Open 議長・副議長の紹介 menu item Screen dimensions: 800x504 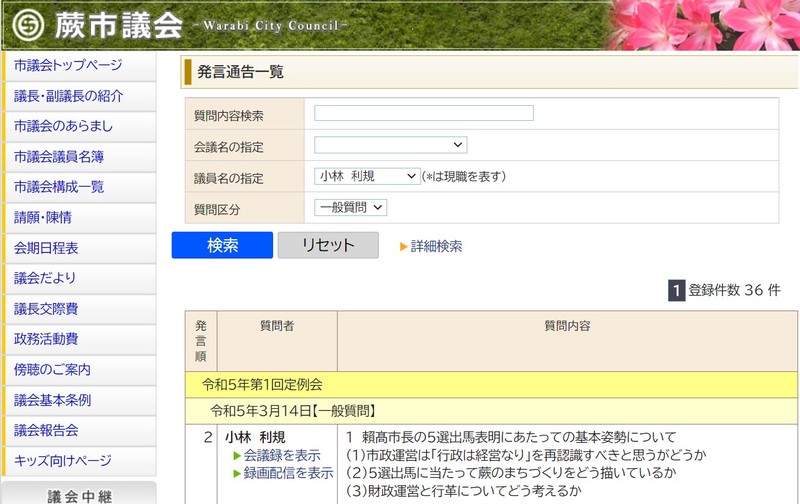pos(69,96)
